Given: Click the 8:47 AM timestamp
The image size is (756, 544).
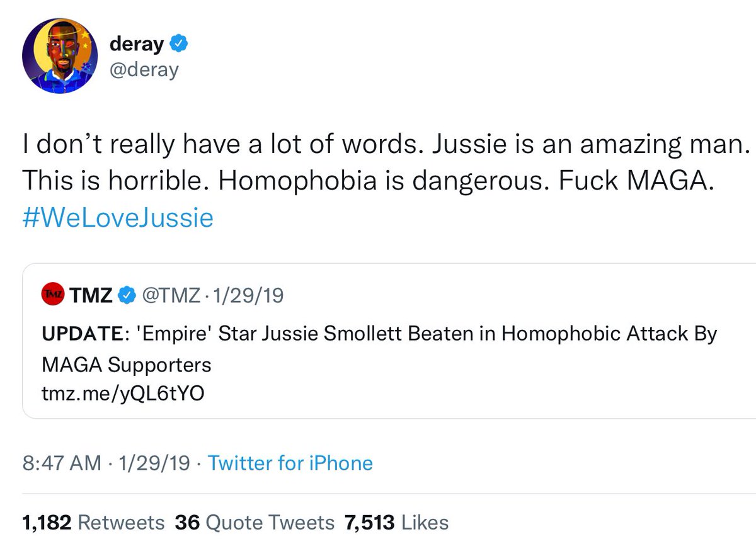Looking at the screenshot, I should [61, 463].
